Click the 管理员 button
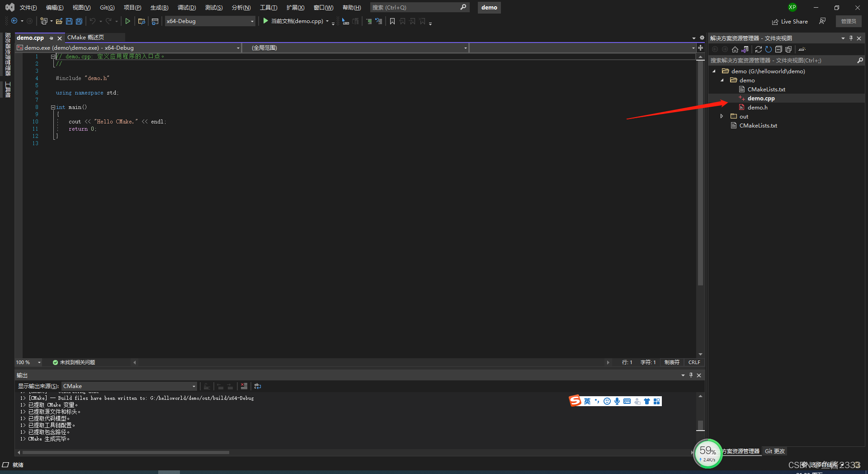This screenshot has height=474, width=868. tap(849, 21)
